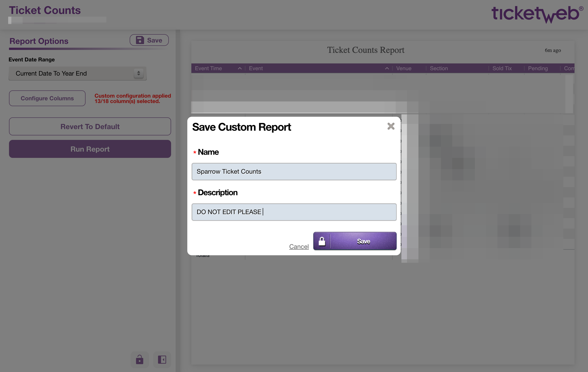Click the Save button in Report Options
Screen dimensions: 588x372
pyautogui.click(x=149, y=40)
